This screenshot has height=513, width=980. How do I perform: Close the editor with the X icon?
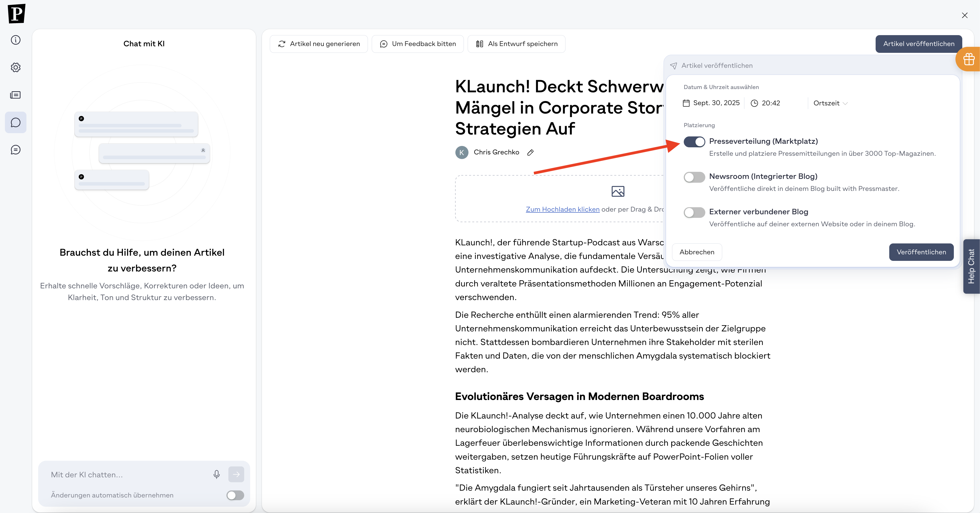click(x=965, y=15)
